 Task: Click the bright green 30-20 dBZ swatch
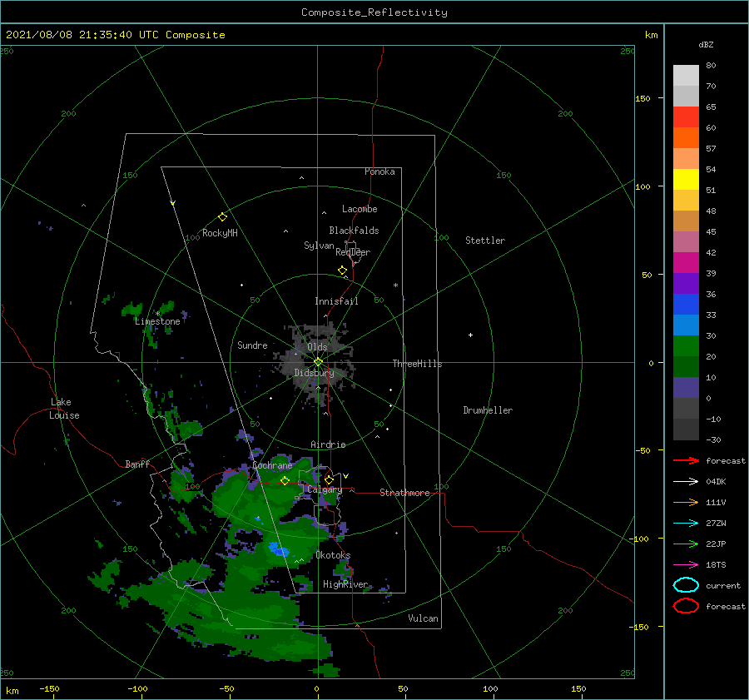(x=686, y=346)
